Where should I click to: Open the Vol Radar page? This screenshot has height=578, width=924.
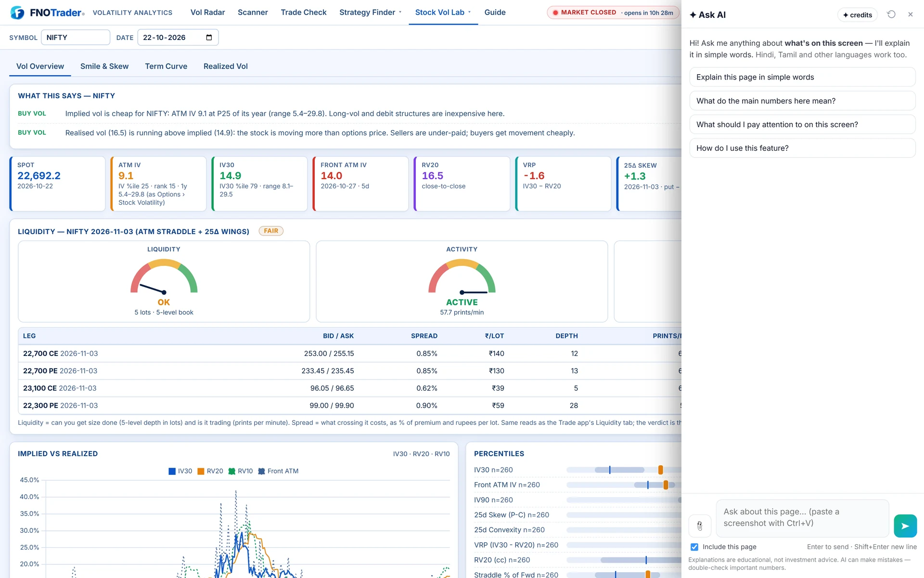click(x=208, y=13)
